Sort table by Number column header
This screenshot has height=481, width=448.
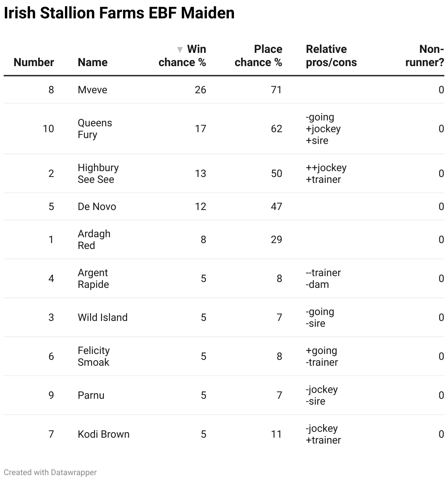click(34, 62)
